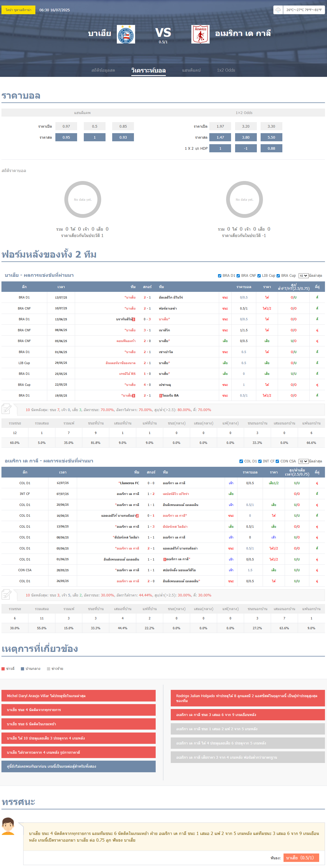Click the red card marker beside แอตเลติโก้ บารานคิลล่า

point(137,516)
